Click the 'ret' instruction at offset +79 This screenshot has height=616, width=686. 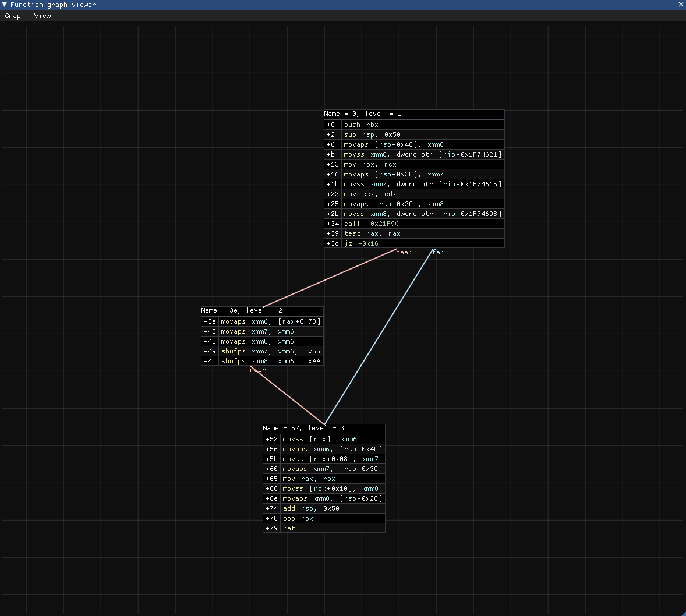pos(289,529)
